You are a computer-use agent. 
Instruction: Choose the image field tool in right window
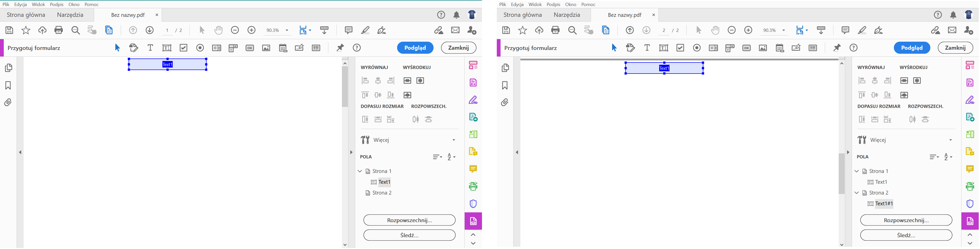pyautogui.click(x=763, y=48)
